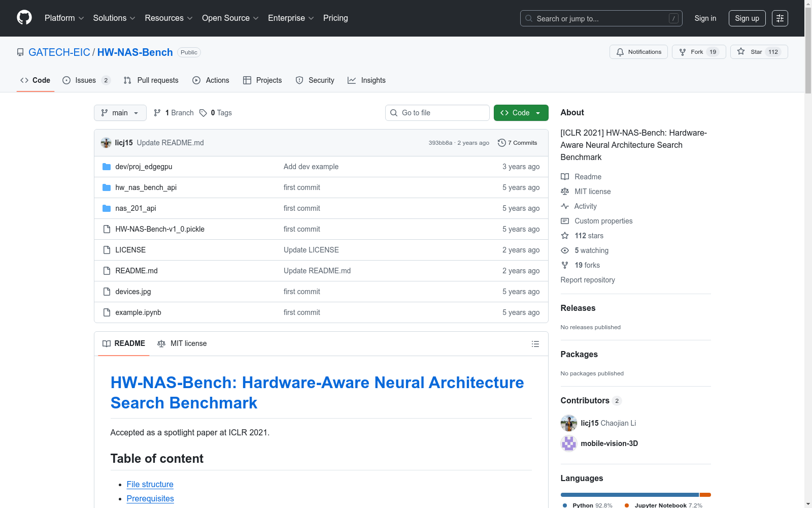Click the orange Jupyter Notebook language bar segment
The width and height of the screenshot is (812, 508).
point(705,495)
